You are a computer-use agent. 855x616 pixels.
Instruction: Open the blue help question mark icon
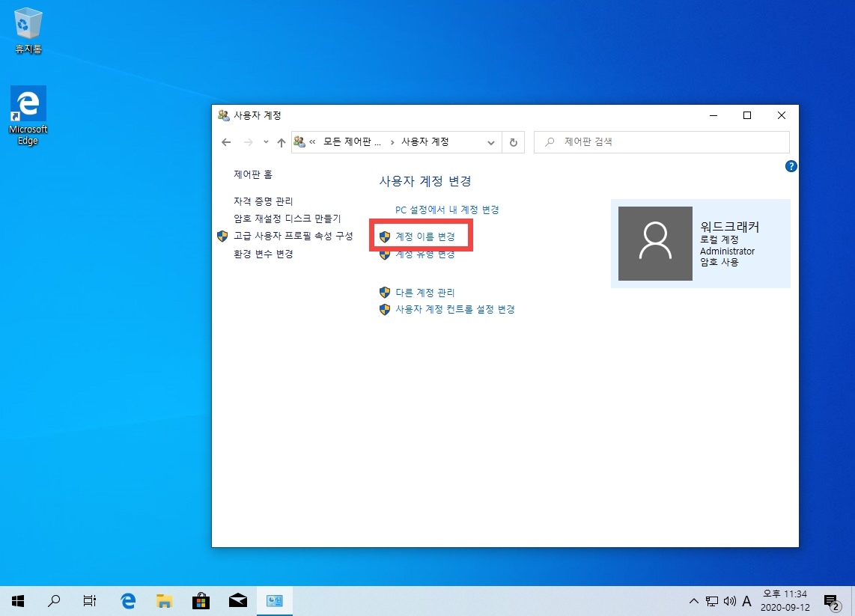click(x=791, y=166)
